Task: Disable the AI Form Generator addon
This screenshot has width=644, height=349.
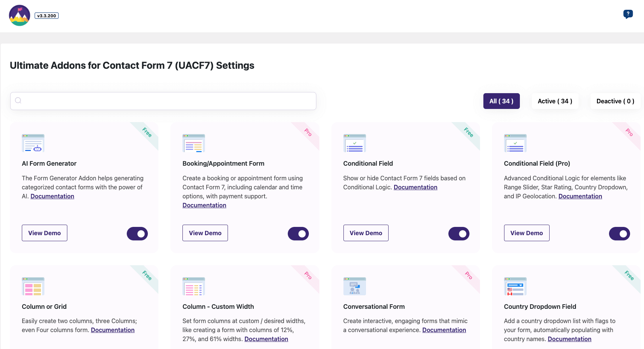Action: click(x=137, y=233)
